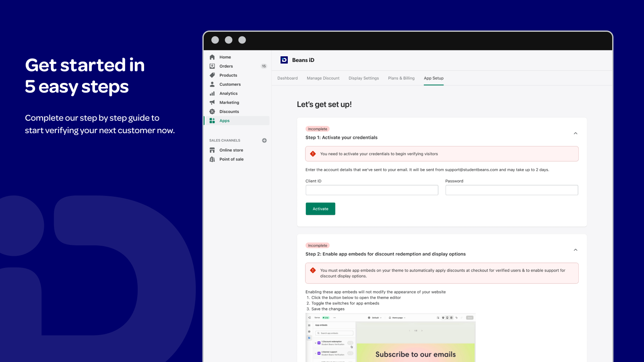Open the Manage Discount tab
This screenshot has width=644, height=362.
pos(323,78)
